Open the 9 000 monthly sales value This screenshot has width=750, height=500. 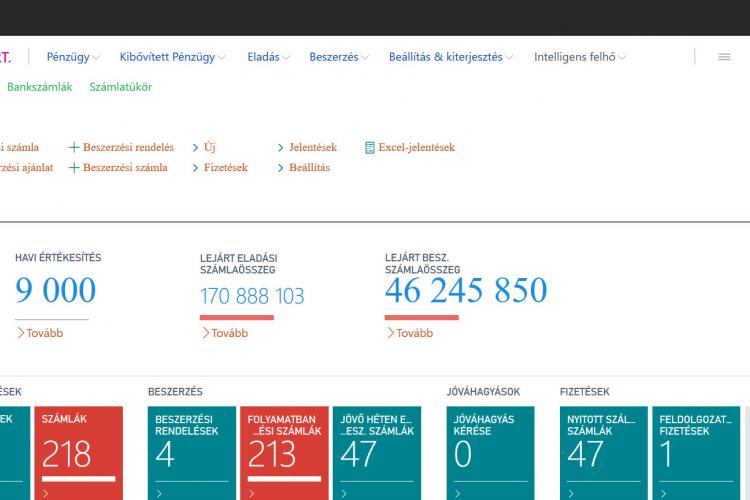pyautogui.click(x=55, y=290)
